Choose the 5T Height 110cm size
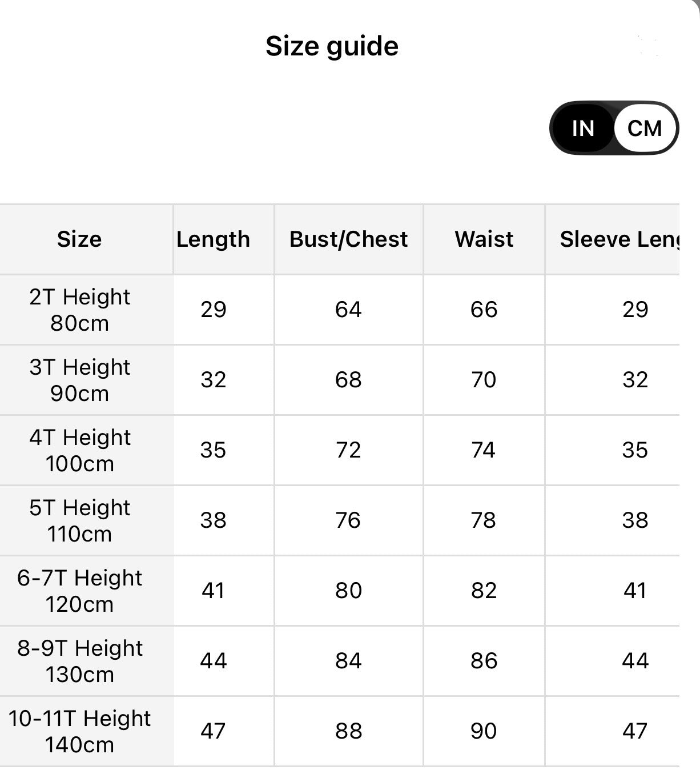This screenshot has height=782, width=700. pyautogui.click(x=340, y=520)
